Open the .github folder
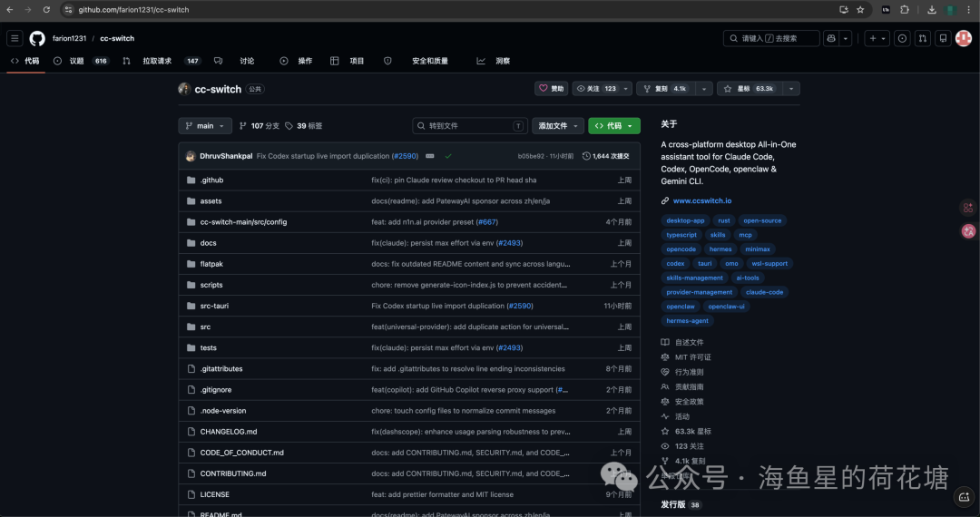This screenshot has width=980, height=517. 211,180
